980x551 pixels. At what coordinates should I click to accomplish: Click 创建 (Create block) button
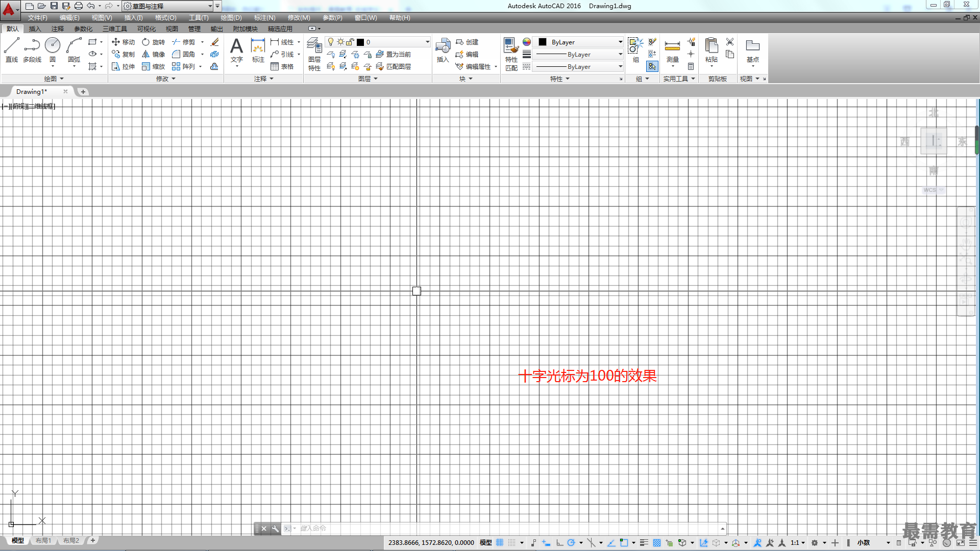[467, 42]
